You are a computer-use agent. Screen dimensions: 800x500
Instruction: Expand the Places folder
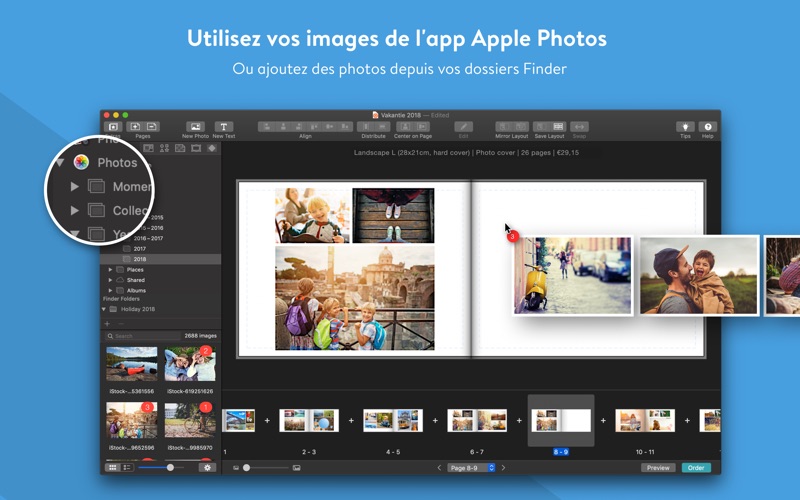point(110,269)
